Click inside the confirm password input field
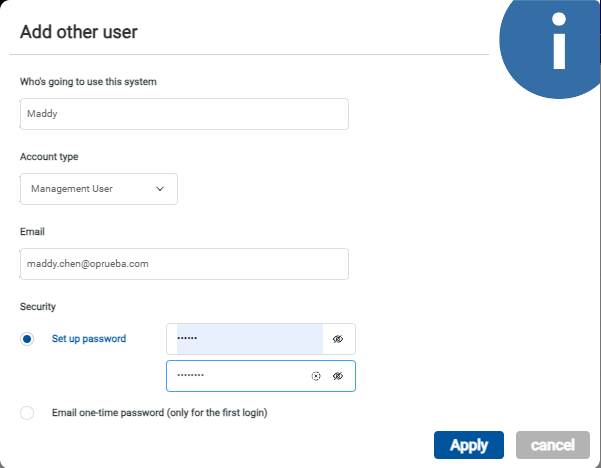This screenshot has width=601, height=468. point(238,376)
